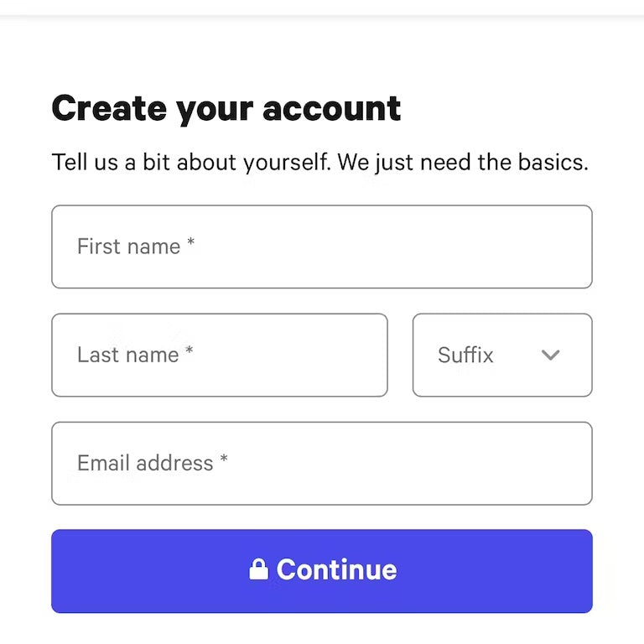
Task: Click the "Create your account" heading
Action: (226, 108)
